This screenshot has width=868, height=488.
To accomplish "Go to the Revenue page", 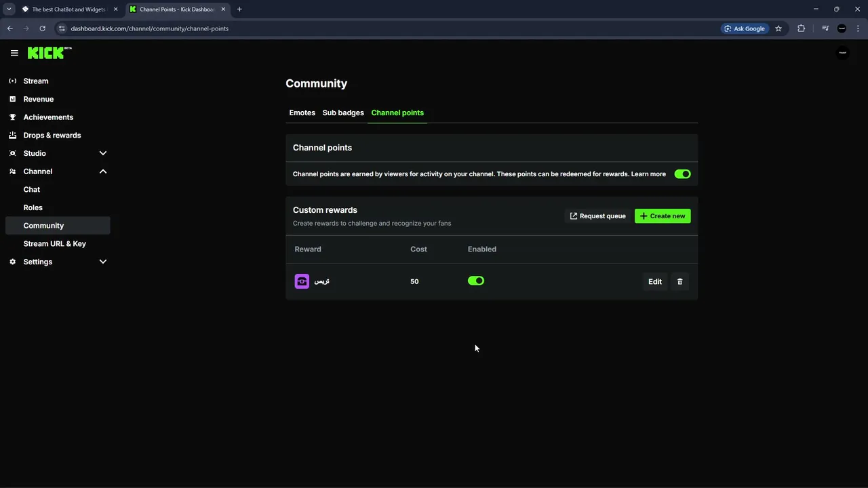I will click(x=38, y=99).
